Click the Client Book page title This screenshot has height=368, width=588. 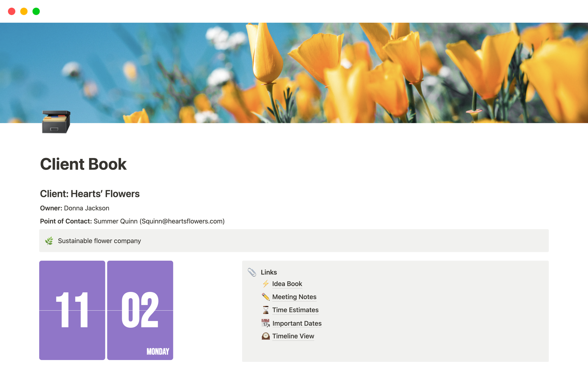point(83,164)
